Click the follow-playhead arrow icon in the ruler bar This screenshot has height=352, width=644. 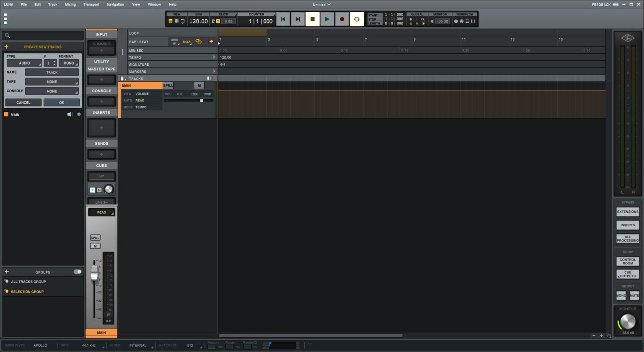click(211, 41)
